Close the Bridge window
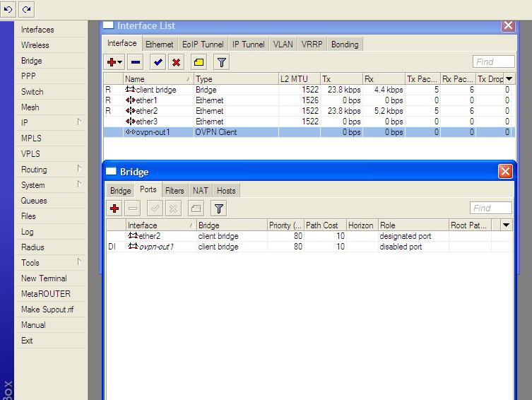Image resolution: width=532 pixels, height=400 pixels. tap(505, 171)
